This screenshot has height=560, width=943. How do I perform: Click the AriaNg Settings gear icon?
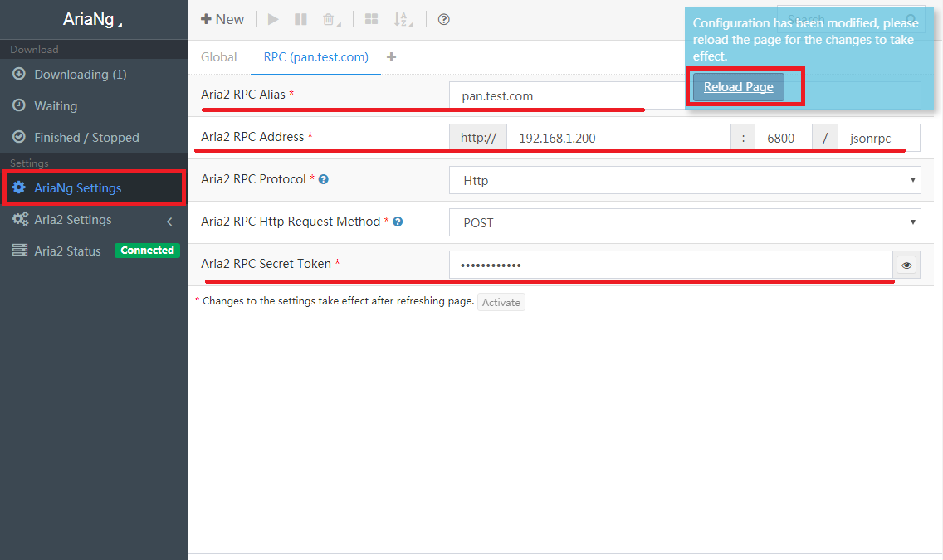point(19,187)
